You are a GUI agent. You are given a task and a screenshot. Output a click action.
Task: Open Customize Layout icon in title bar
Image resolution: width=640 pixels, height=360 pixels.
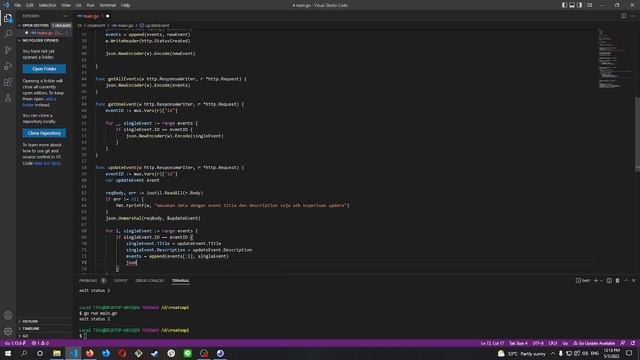(589, 5)
